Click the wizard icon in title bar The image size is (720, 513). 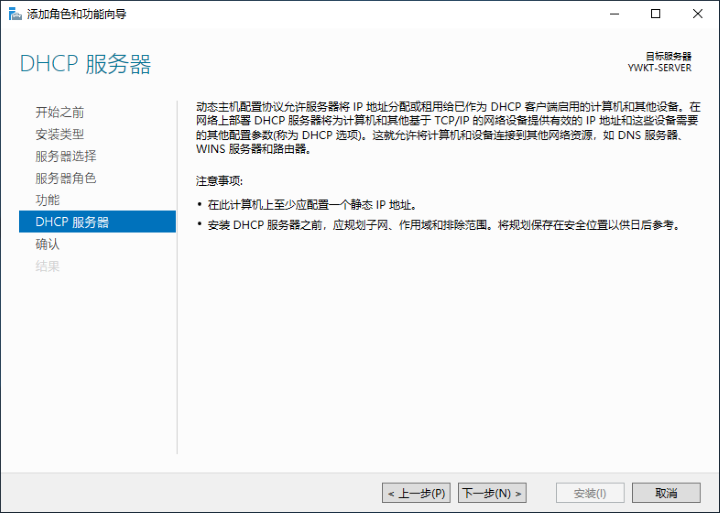[x=15, y=14]
